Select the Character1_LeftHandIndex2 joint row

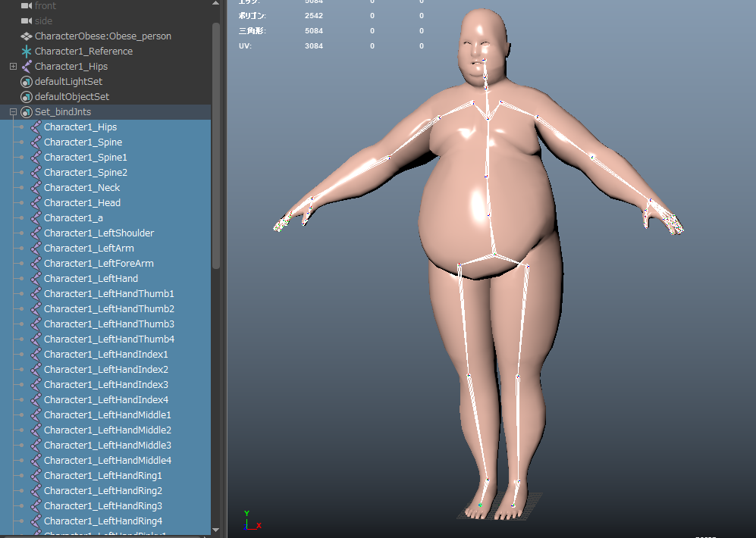click(x=105, y=370)
